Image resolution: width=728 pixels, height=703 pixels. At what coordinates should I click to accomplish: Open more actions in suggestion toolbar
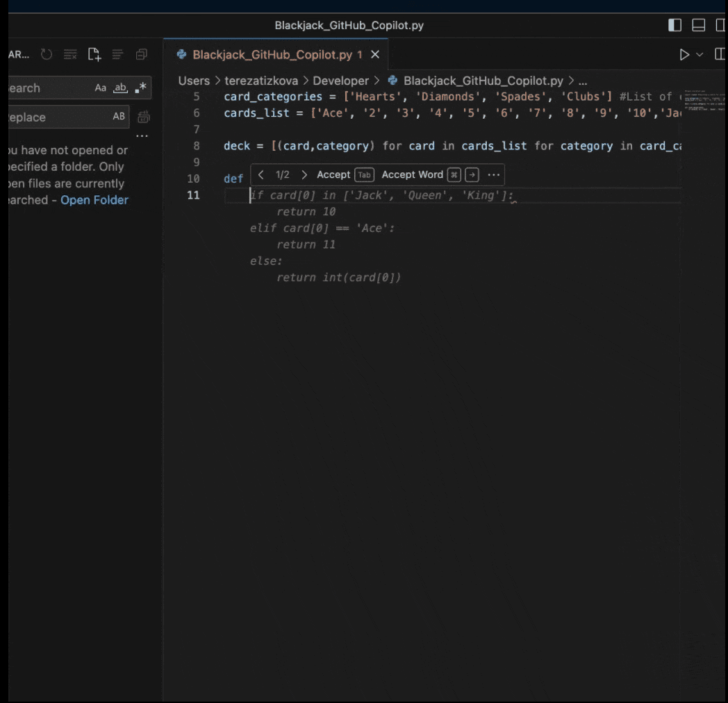pos(493,175)
